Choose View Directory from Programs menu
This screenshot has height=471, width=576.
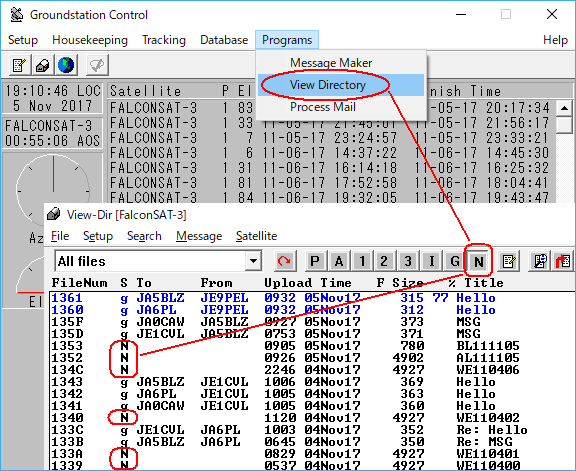tap(341, 85)
